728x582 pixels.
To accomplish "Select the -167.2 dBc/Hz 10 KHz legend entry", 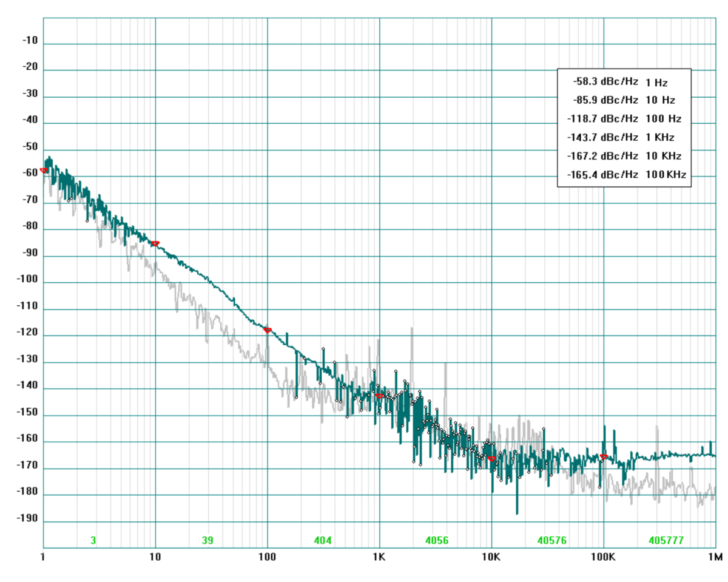I will [x=624, y=156].
